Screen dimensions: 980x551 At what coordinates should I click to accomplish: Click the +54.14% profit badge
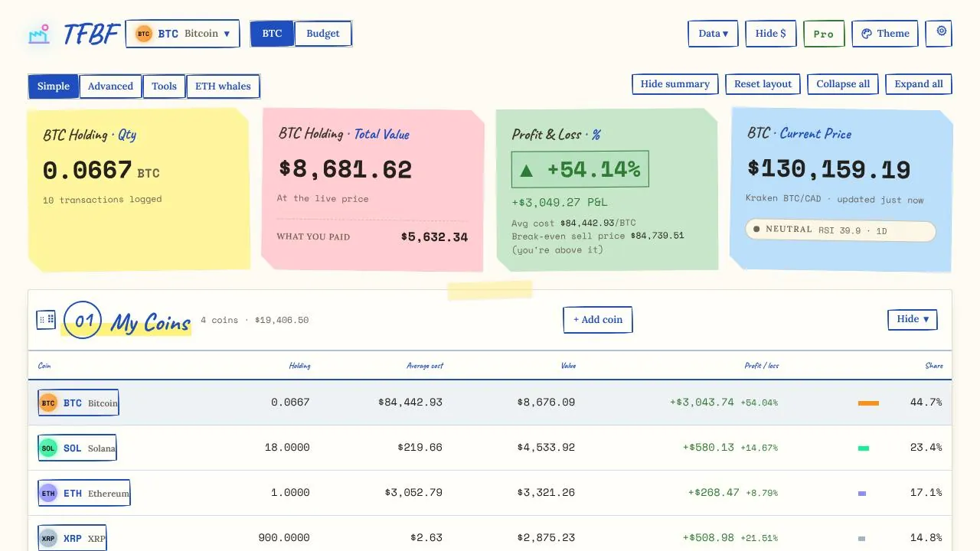pos(580,169)
